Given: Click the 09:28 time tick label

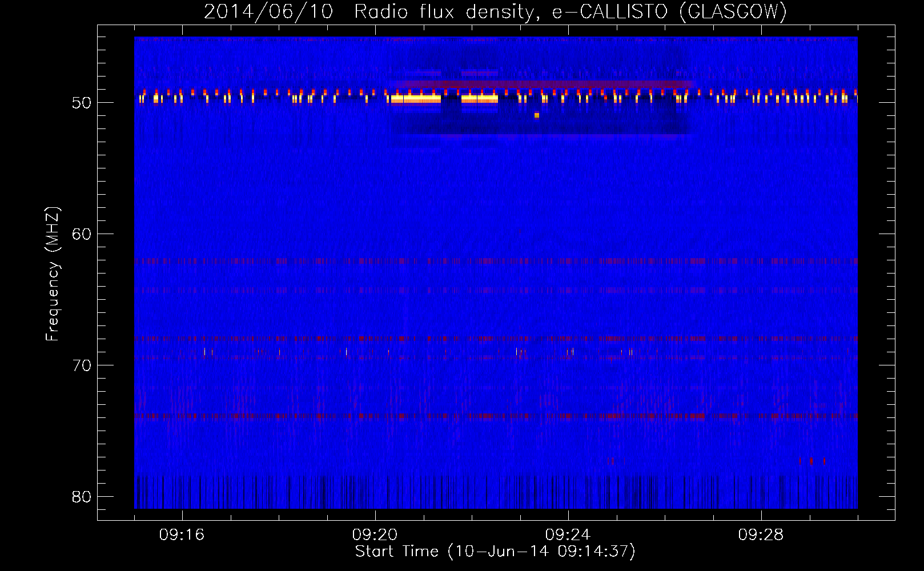Looking at the screenshot, I should (x=761, y=535).
